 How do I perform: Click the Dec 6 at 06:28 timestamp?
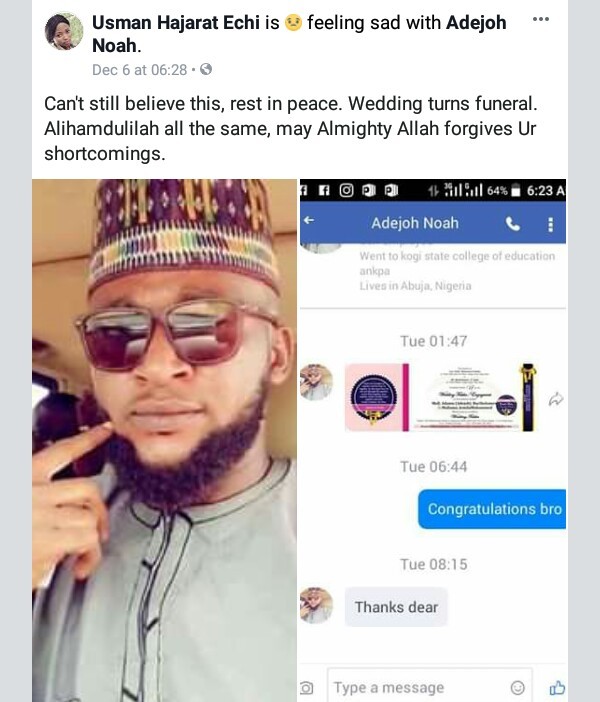pyautogui.click(x=139, y=69)
